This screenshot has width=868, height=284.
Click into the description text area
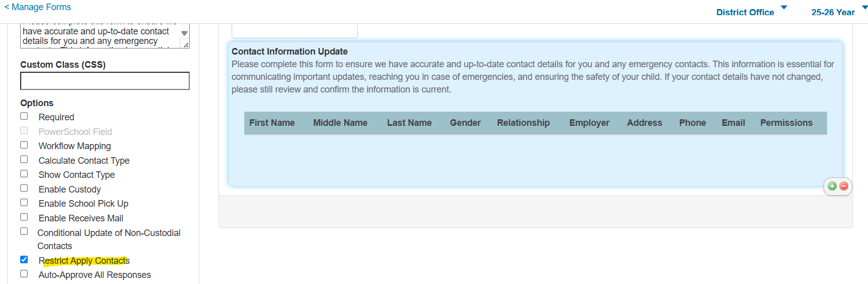tap(98, 36)
